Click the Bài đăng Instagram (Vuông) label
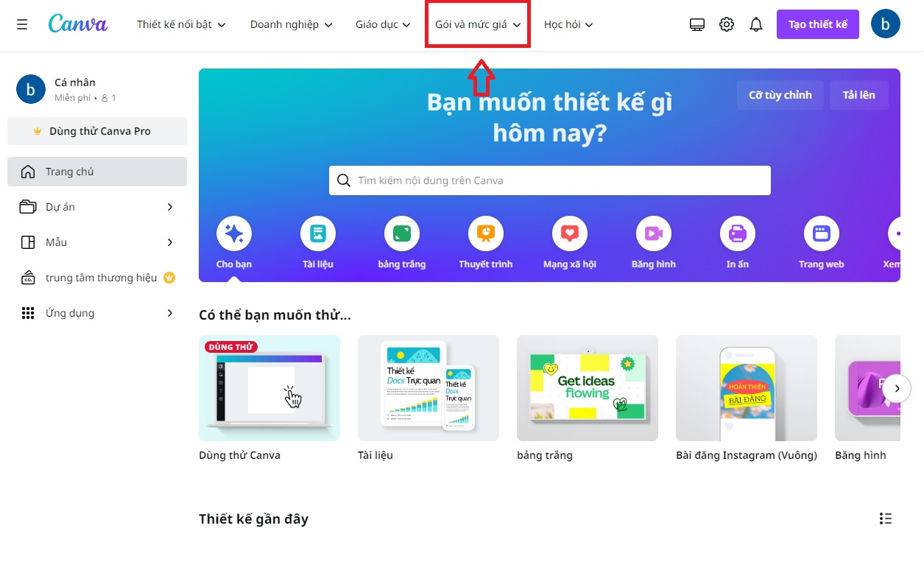Image resolution: width=924 pixels, height=587 pixels. coord(747,455)
